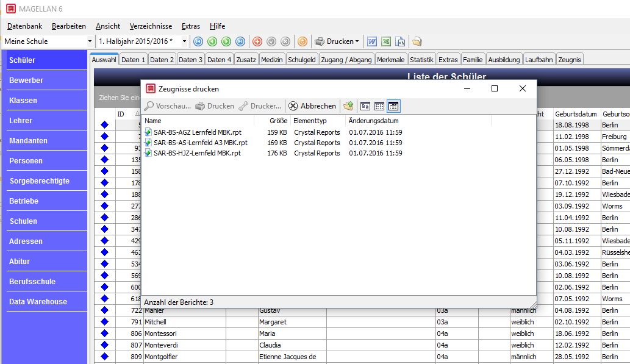Switch dialog to details view
Image resolution: width=630 pixels, height=364 pixels.
(x=393, y=106)
